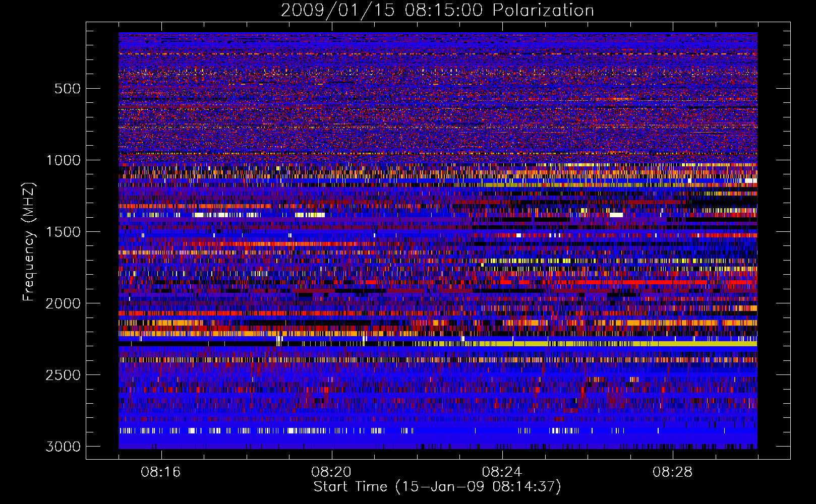This screenshot has width=816, height=504.
Task: Select the 2500 frequency axis label
Action: point(64,375)
